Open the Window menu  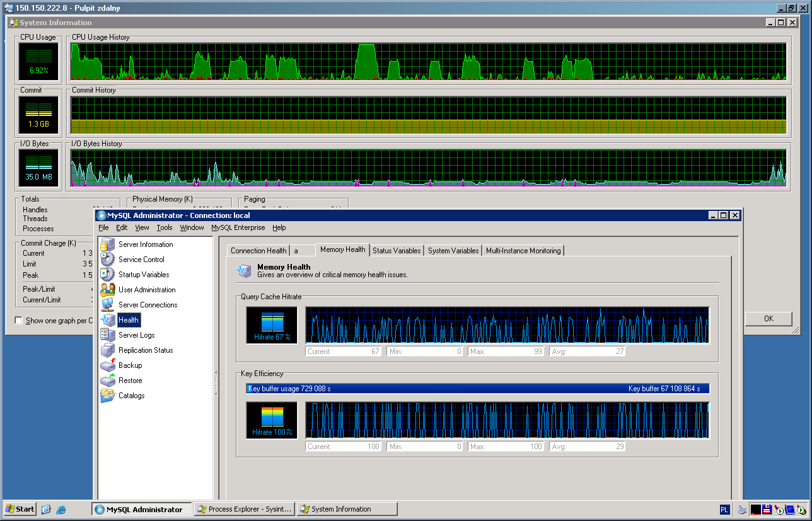tap(192, 227)
